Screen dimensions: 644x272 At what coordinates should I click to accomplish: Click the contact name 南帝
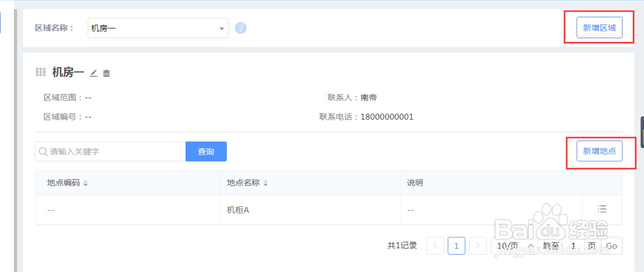click(368, 98)
